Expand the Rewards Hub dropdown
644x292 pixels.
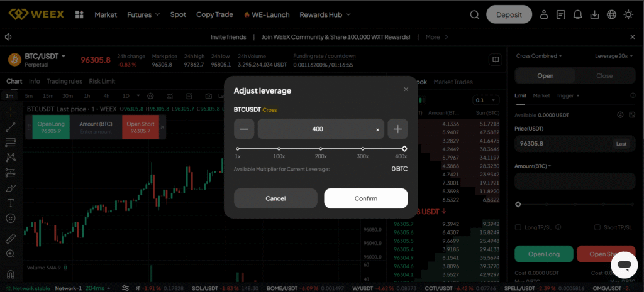click(325, 15)
